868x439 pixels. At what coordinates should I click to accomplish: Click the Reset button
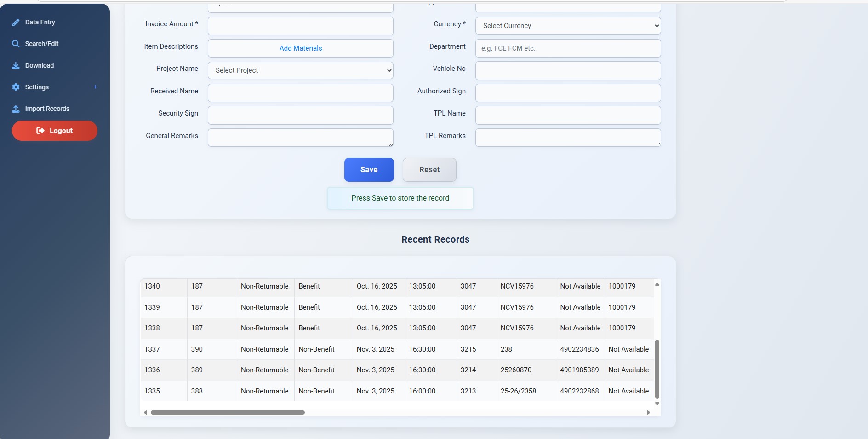(x=429, y=170)
